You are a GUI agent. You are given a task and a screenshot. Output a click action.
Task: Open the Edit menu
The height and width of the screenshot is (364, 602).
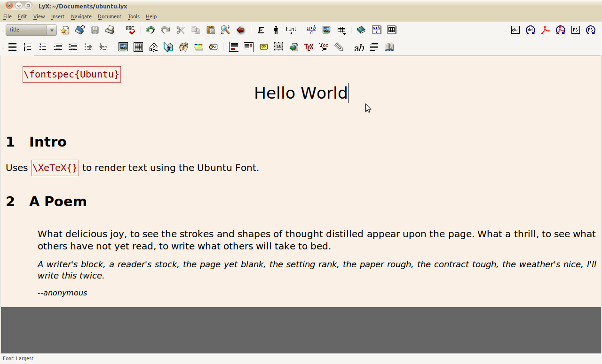(22, 16)
